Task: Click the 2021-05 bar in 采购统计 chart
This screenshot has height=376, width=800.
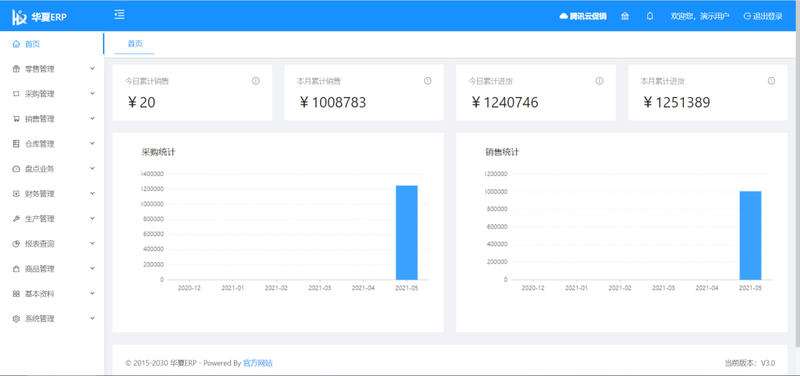Action: (407, 232)
